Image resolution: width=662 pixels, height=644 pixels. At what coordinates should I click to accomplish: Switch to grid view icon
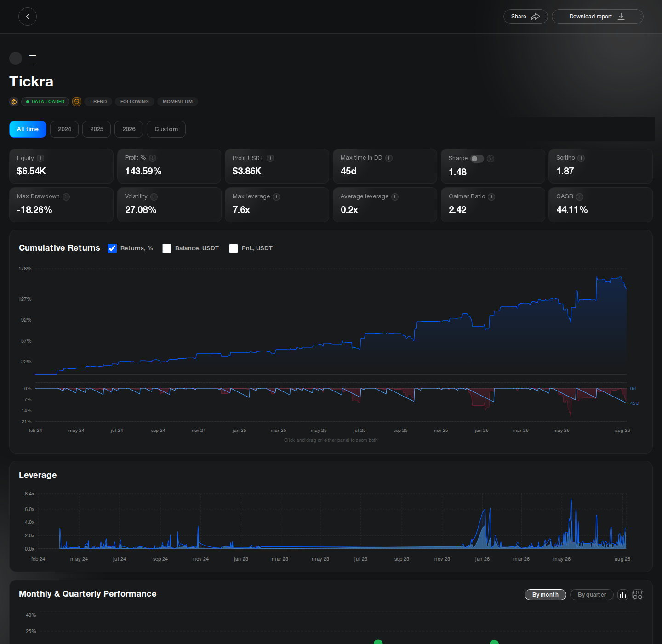coord(638,595)
